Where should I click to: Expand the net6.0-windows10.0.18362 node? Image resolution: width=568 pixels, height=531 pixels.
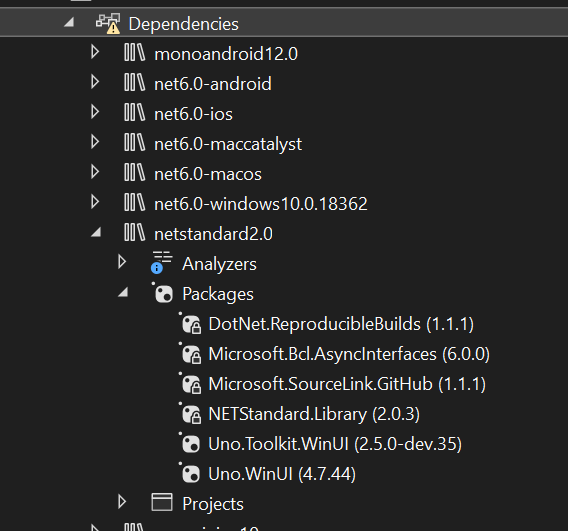click(95, 202)
